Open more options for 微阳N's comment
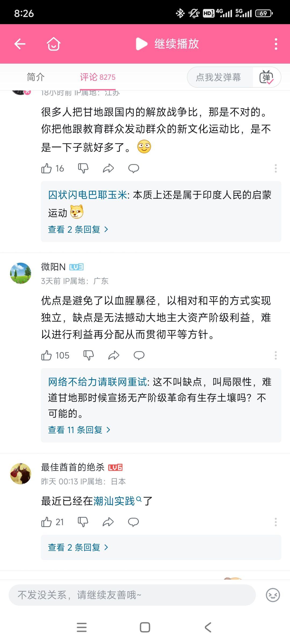290x644 pixels. click(275, 355)
